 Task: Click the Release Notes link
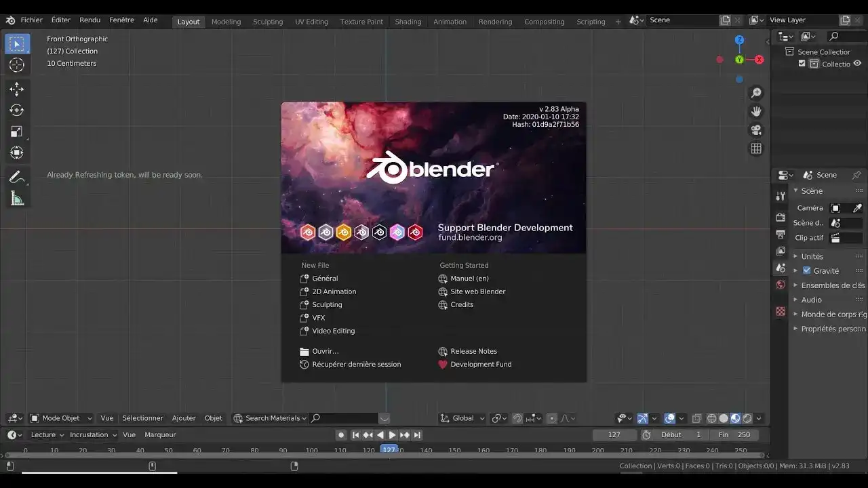click(x=474, y=351)
